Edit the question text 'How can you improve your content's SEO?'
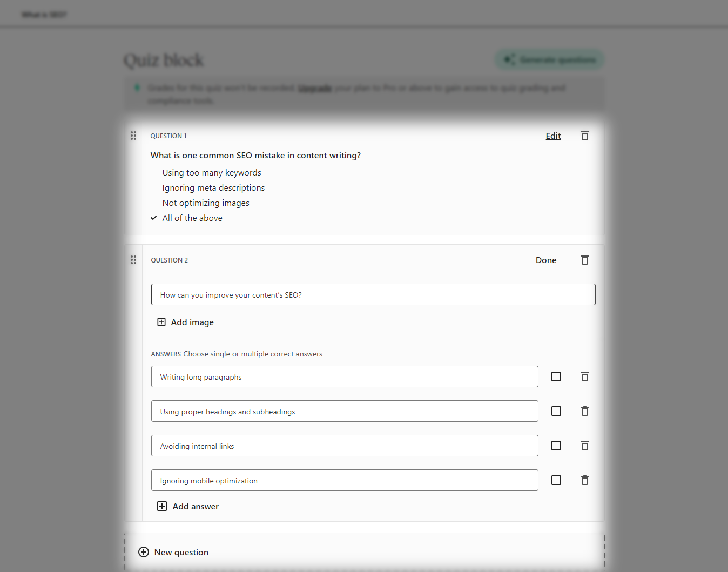728x572 pixels. [x=373, y=294]
